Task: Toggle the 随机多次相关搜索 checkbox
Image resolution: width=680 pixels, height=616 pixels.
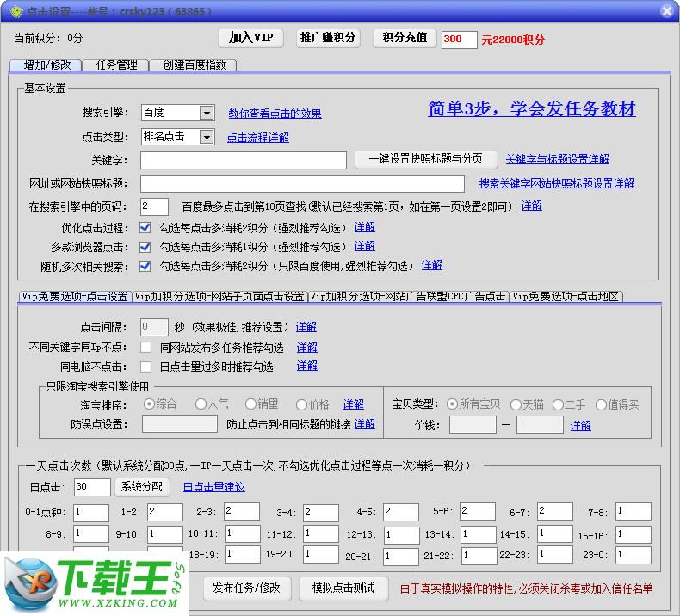Action: (x=145, y=266)
